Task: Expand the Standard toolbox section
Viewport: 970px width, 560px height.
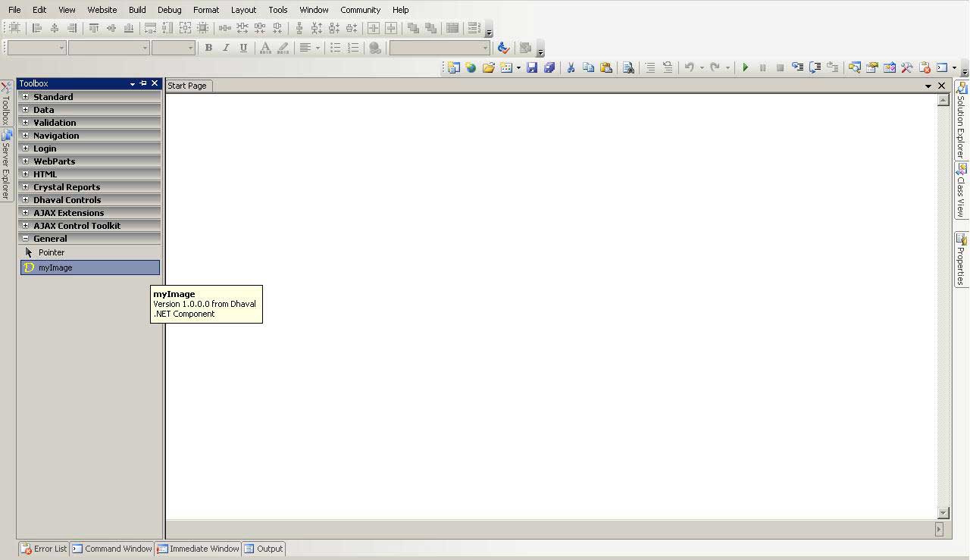Action: (25, 97)
